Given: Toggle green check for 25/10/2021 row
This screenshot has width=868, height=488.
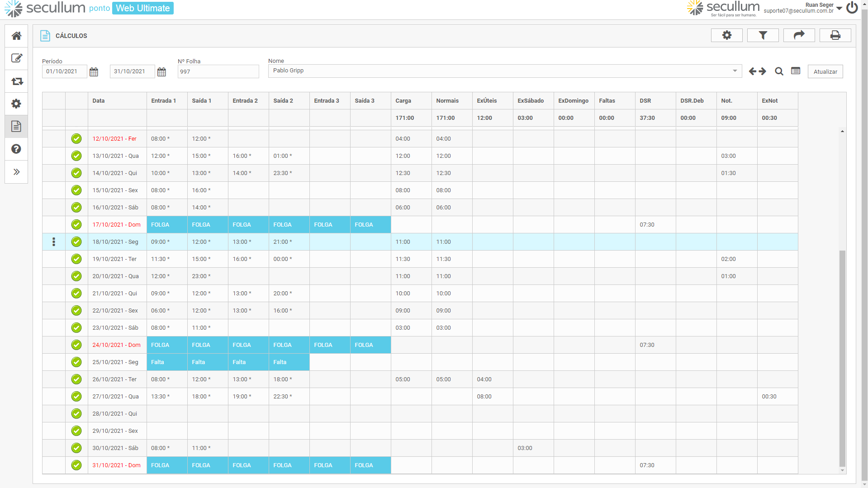Looking at the screenshot, I should coord(76,362).
